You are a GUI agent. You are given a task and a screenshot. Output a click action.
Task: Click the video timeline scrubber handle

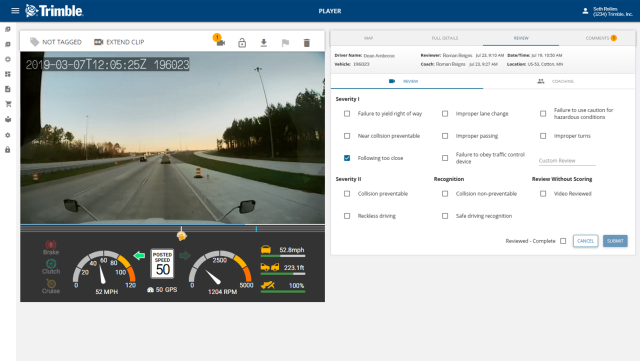point(182,235)
